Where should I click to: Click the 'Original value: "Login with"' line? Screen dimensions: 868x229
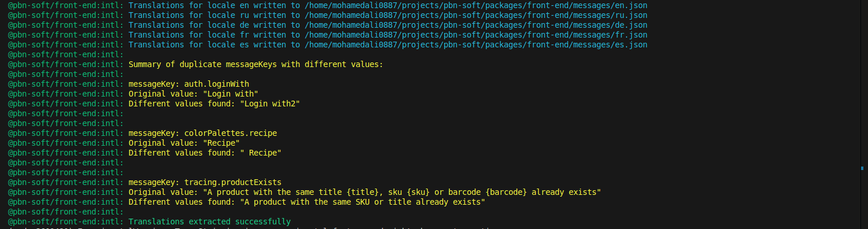click(193, 94)
